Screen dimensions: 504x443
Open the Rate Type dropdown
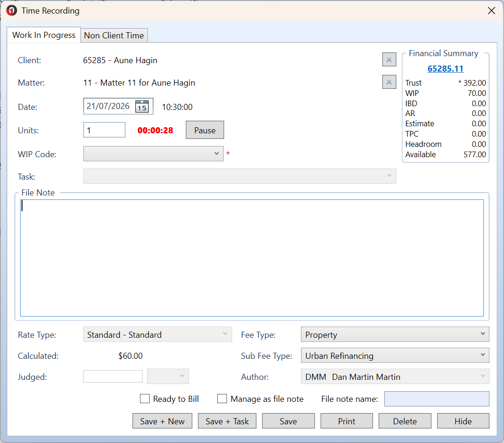158,334
